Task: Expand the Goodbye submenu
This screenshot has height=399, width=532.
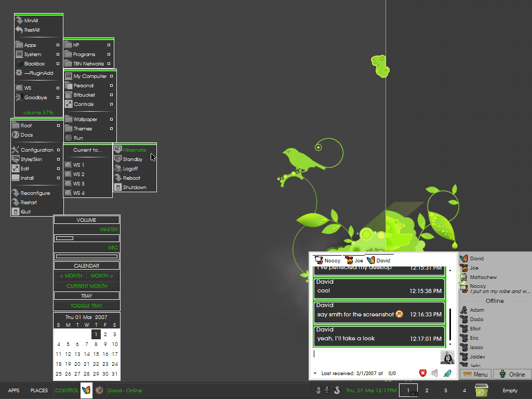Action: click(58, 97)
